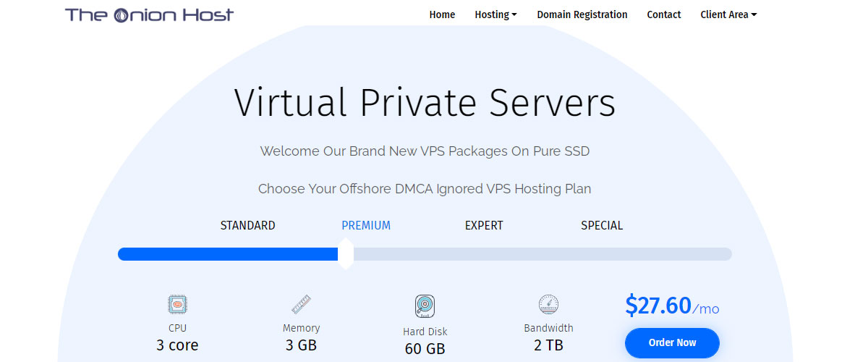
Task: Click the '3 GB' memory value
Action: point(301,345)
